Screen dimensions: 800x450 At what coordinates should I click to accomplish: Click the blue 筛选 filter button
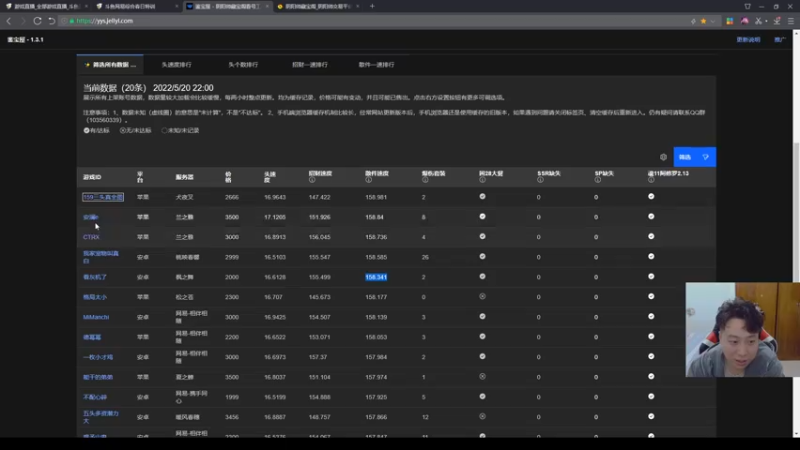[694, 157]
